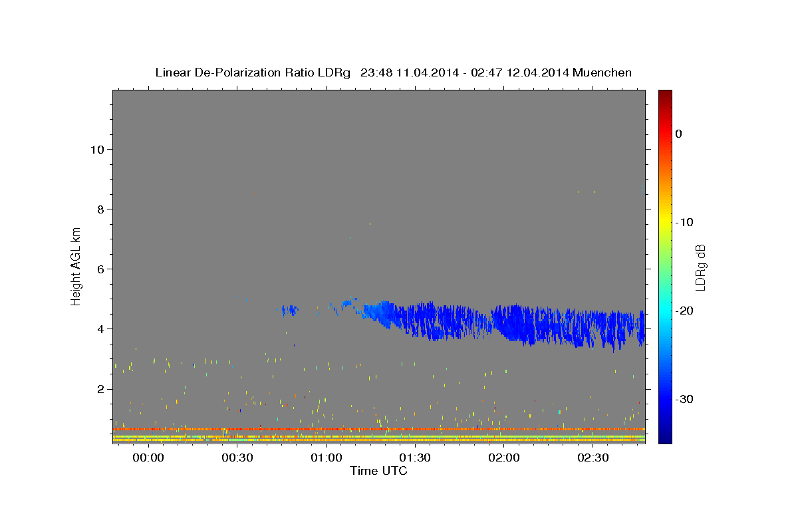
Task: Click the red-orange horizontal band near ground
Action: (379, 430)
